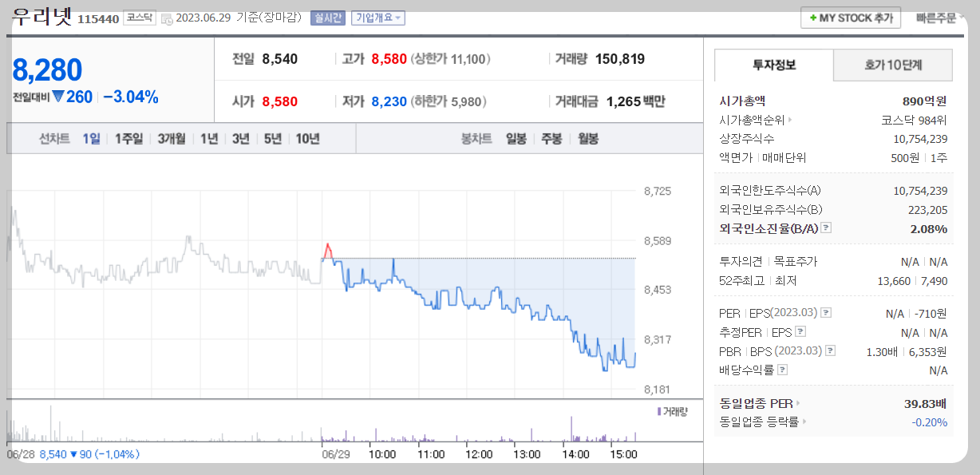Click the MY STOCK 추가 button

pyautogui.click(x=851, y=18)
